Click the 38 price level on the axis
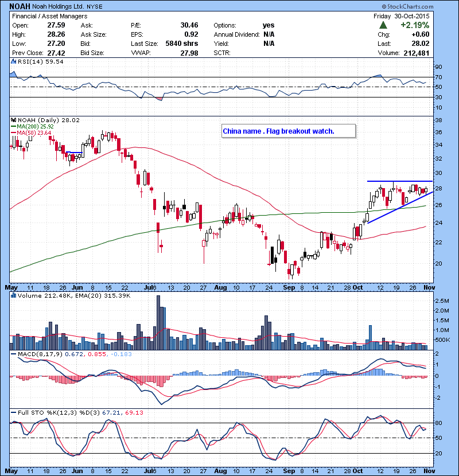The height and width of the screenshot is (476, 459). point(439,120)
